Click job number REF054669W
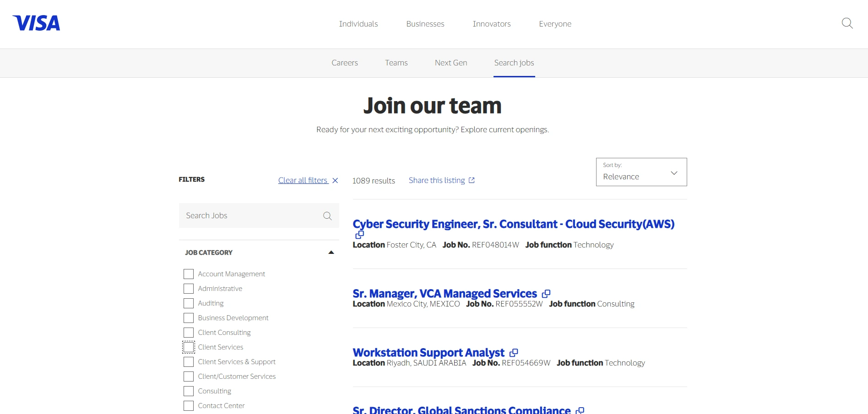Image resolution: width=868 pixels, height=414 pixels. [526, 363]
